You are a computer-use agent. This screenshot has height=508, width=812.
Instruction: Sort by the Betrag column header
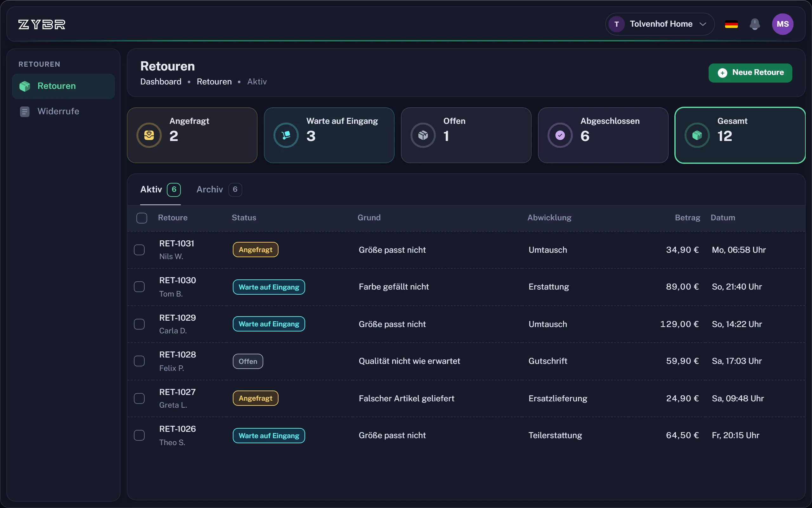pyautogui.click(x=688, y=218)
